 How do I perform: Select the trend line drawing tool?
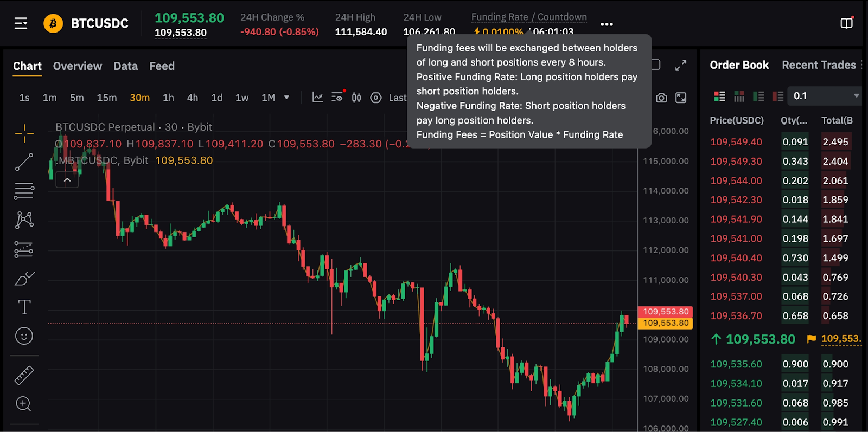(x=24, y=162)
